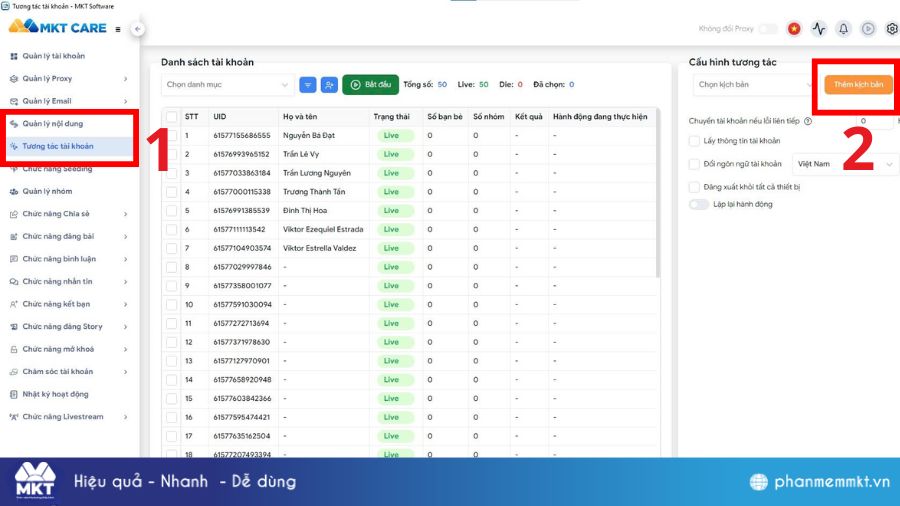Toggle the Không đổi Proxy switch
The width and height of the screenshot is (900, 506).
(x=769, y=29)
